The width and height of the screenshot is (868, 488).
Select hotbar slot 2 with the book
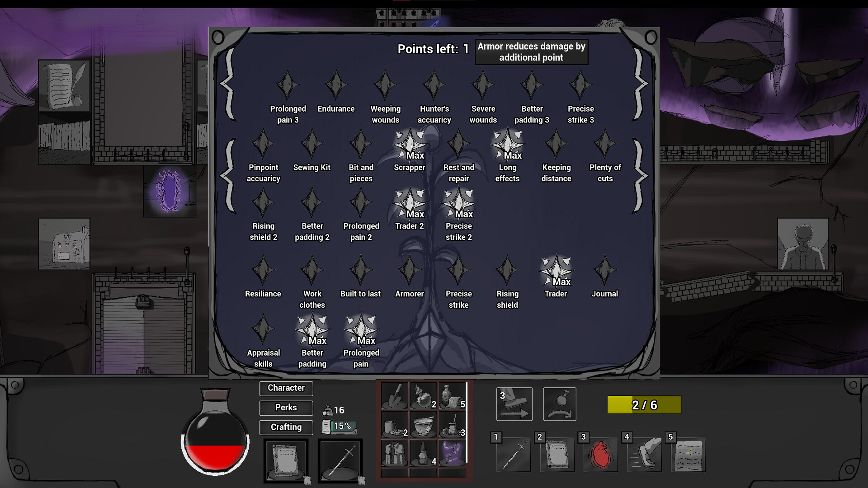tap(557, 455)
